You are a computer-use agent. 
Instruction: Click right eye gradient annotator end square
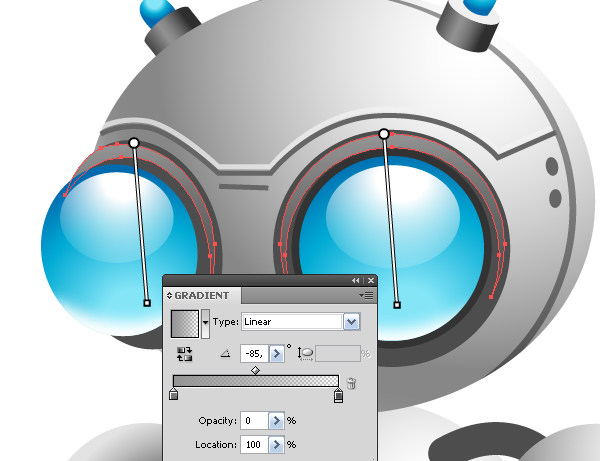pyautogui.click(x=397, y=305)
